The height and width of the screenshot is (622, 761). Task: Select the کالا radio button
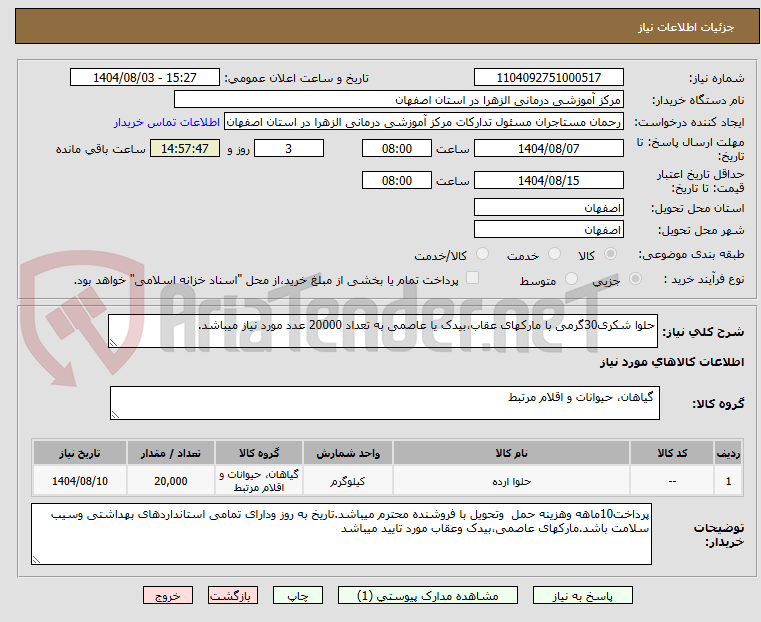(610, 254)
